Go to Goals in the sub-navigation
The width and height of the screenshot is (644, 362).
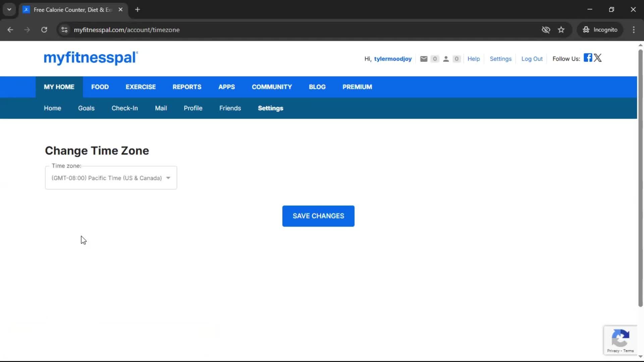(x=86, y=108)
